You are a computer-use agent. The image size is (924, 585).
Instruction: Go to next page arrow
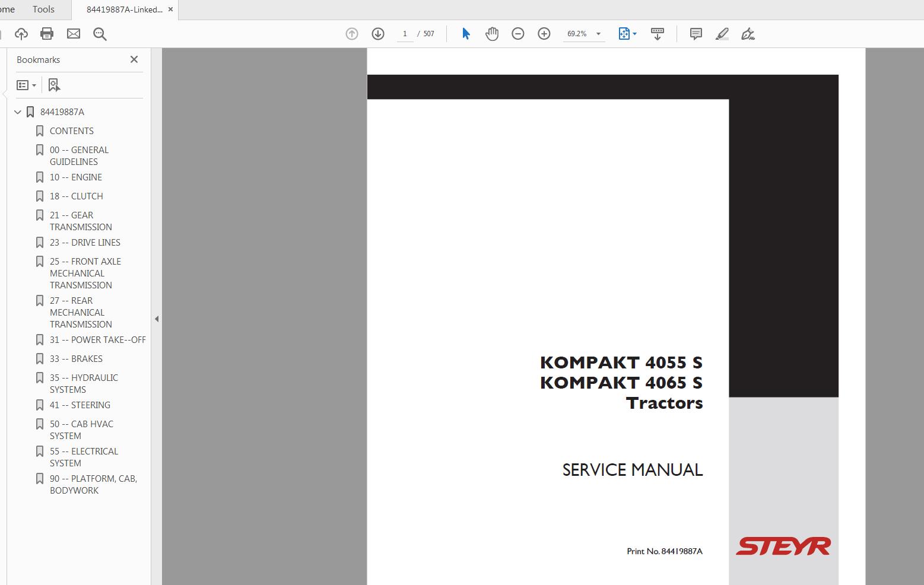[378, 34]
